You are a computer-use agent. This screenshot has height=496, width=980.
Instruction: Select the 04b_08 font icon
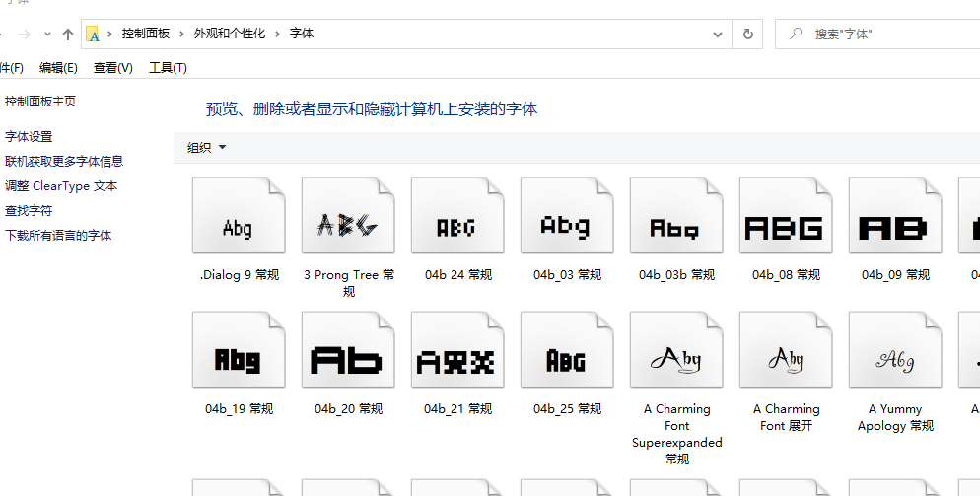pos(786,216)
